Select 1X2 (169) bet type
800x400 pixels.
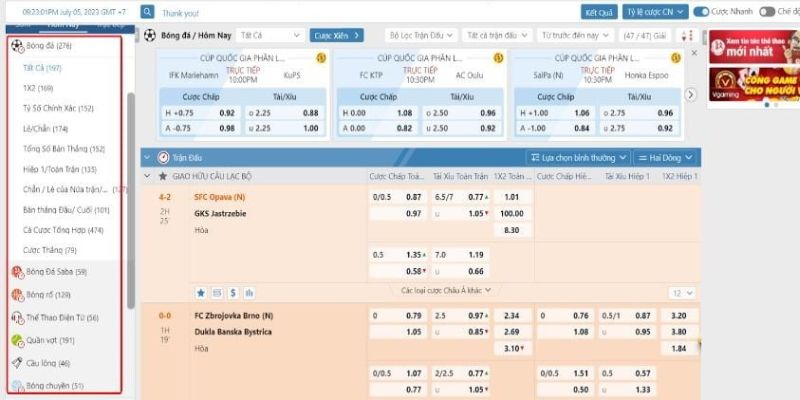coord(38,88)
